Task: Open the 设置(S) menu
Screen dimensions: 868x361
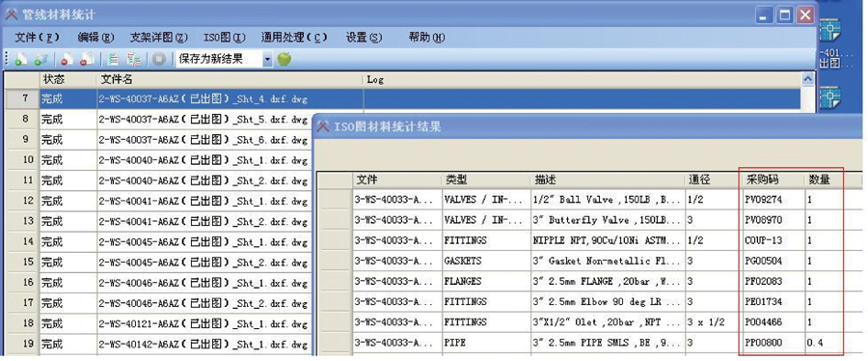Action: (365, 37)
